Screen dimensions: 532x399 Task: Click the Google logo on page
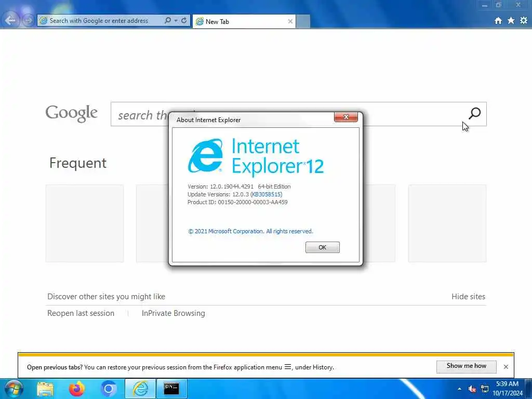(x=71, y=114)
